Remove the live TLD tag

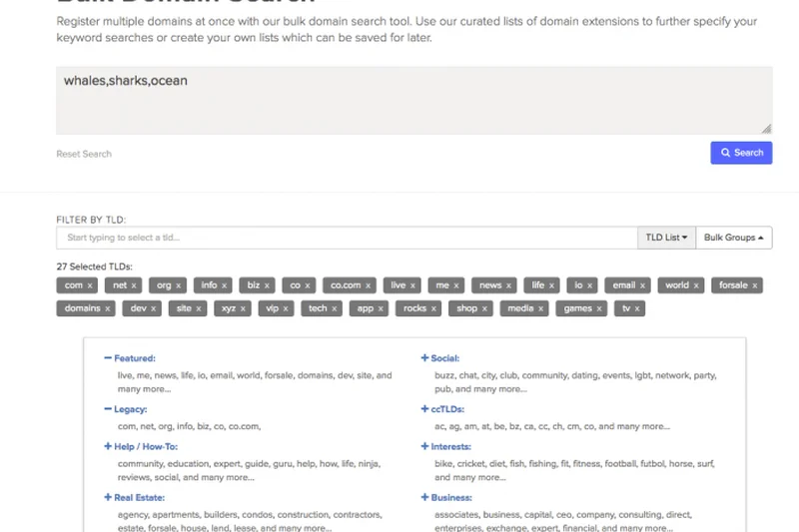(x=412, y=286)
